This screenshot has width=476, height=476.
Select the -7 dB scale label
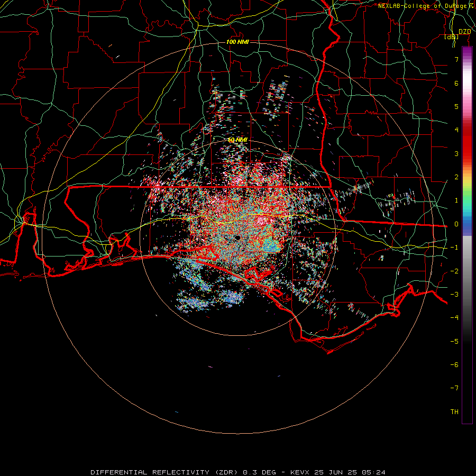point(454,388)
